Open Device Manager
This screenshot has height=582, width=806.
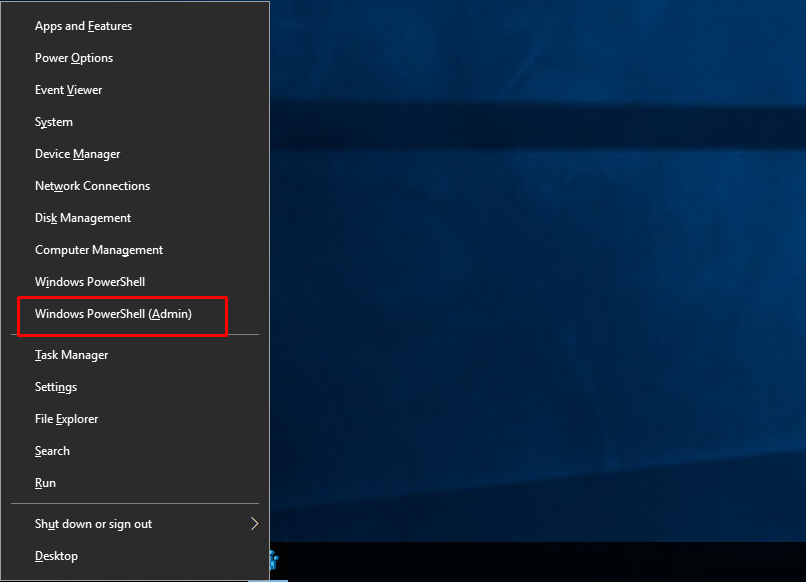click(x=135, y=154)
